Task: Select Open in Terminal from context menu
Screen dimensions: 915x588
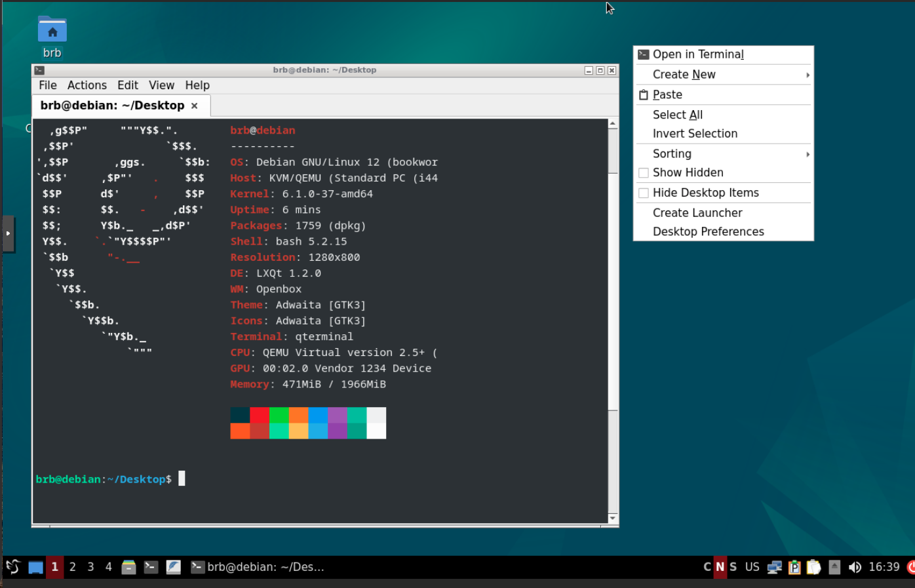Action: point(698,54)
